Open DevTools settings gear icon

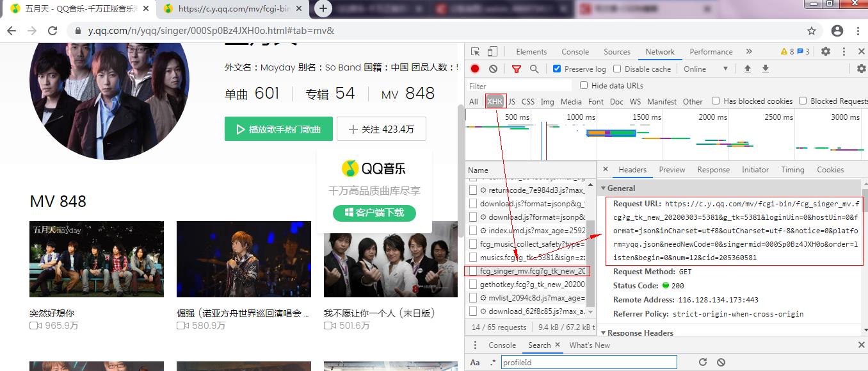click(826, 52)
